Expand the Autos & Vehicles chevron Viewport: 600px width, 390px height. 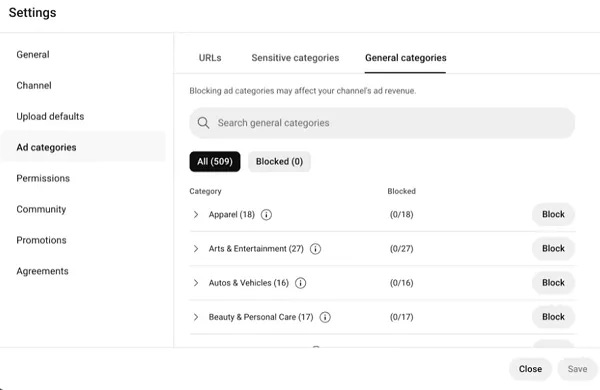[x=196, y=283]
